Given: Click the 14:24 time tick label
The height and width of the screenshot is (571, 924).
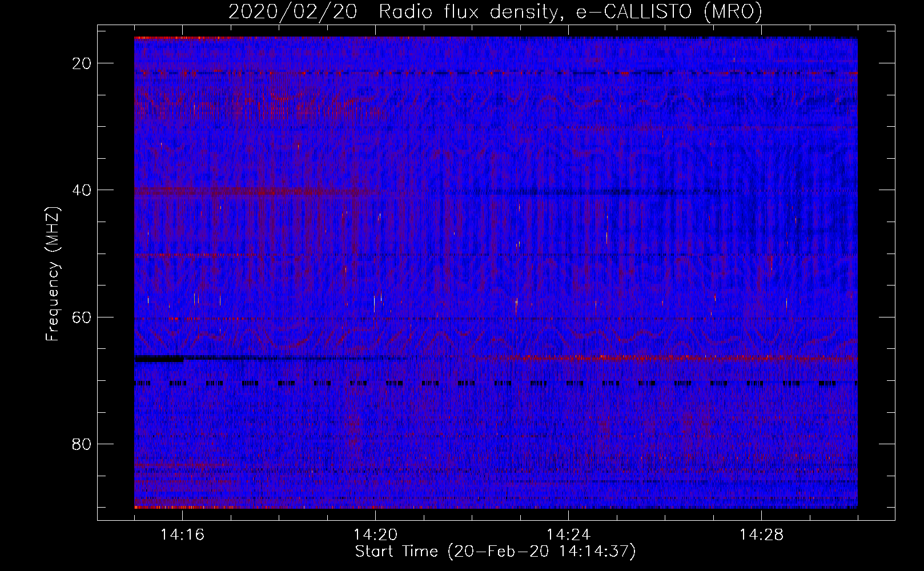Looking at the screenshot, I should tap(568, 535).
